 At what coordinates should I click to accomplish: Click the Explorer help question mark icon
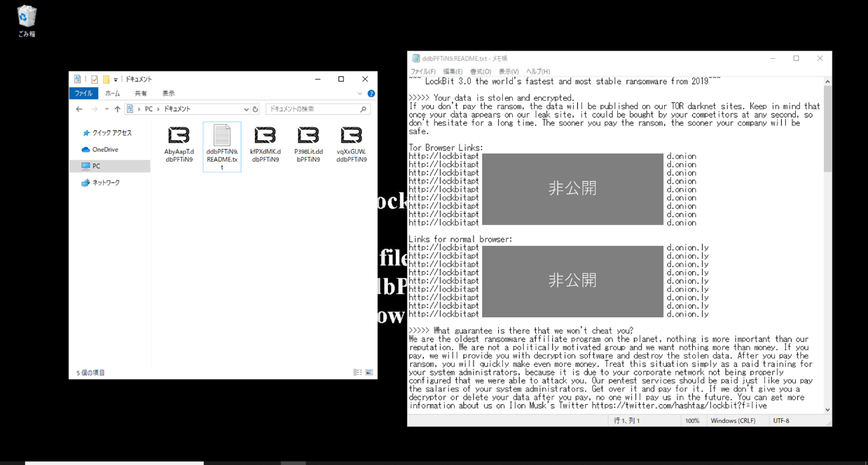371,94
